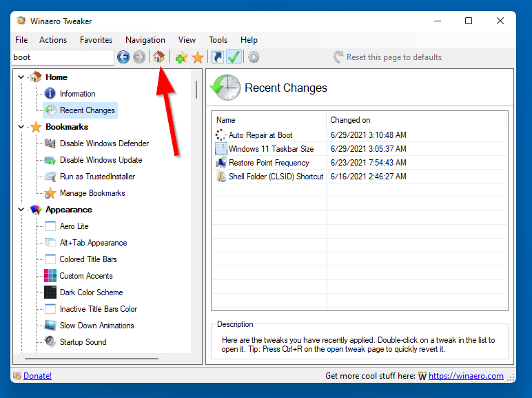The width and height of the screenshot is (532, 398).
Task: Open the Tools menu
Action: point(218,40)
